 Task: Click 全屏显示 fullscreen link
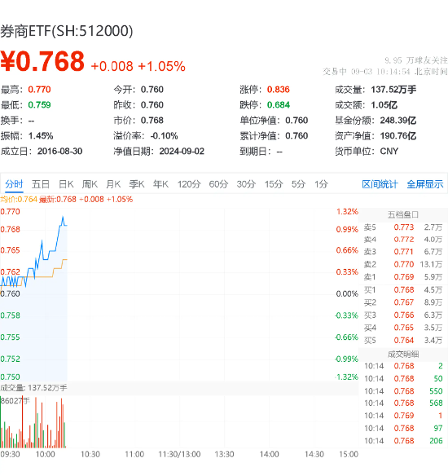(425, 184)
